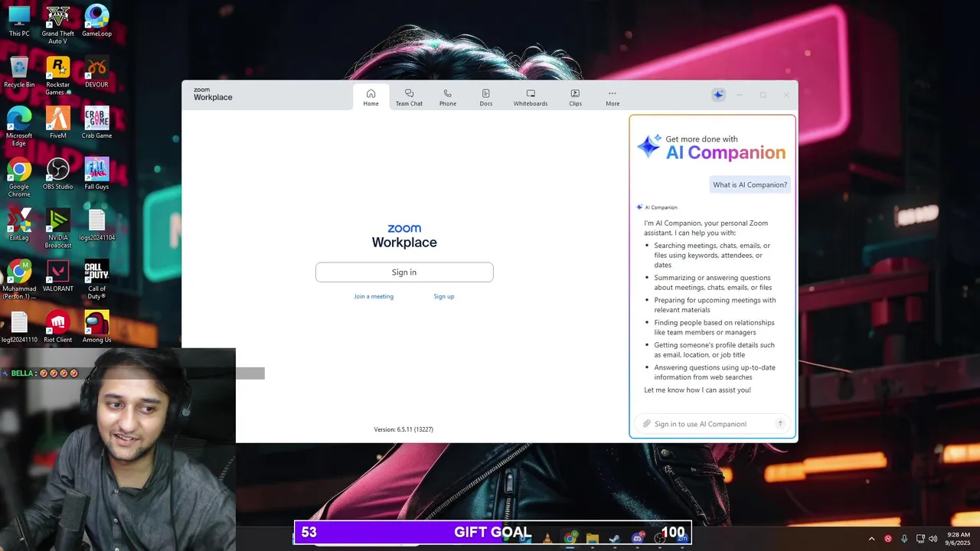The image size is (980, 551).
Task: Click the send arrow in AI Companion input
Action: [780, 423]
